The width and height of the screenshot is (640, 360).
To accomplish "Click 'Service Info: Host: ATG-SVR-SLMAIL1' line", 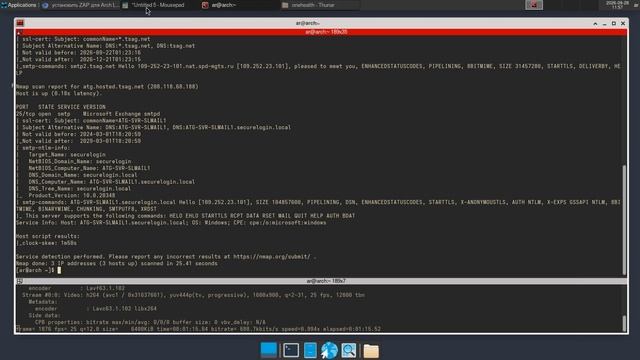I will pyautogui.click(x=171, y=223).
